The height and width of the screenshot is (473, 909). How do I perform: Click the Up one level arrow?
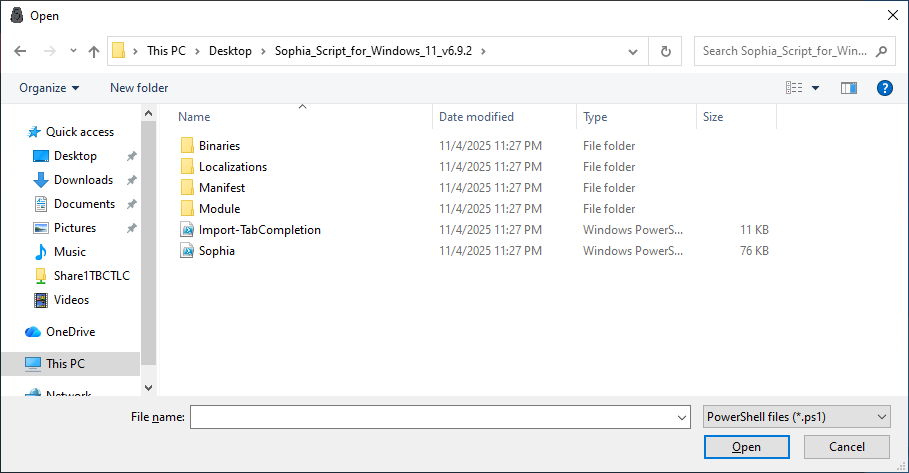click(x=94, y=51)
